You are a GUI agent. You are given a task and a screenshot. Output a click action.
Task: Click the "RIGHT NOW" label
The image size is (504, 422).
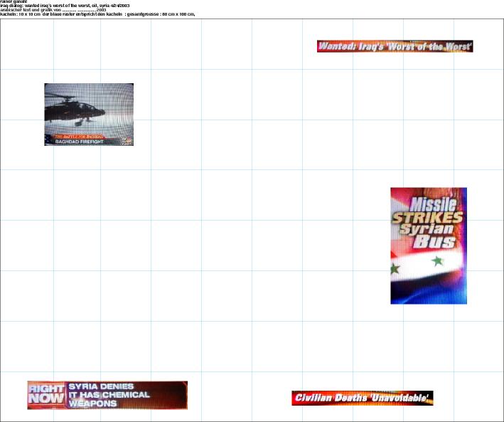(46, 395)
